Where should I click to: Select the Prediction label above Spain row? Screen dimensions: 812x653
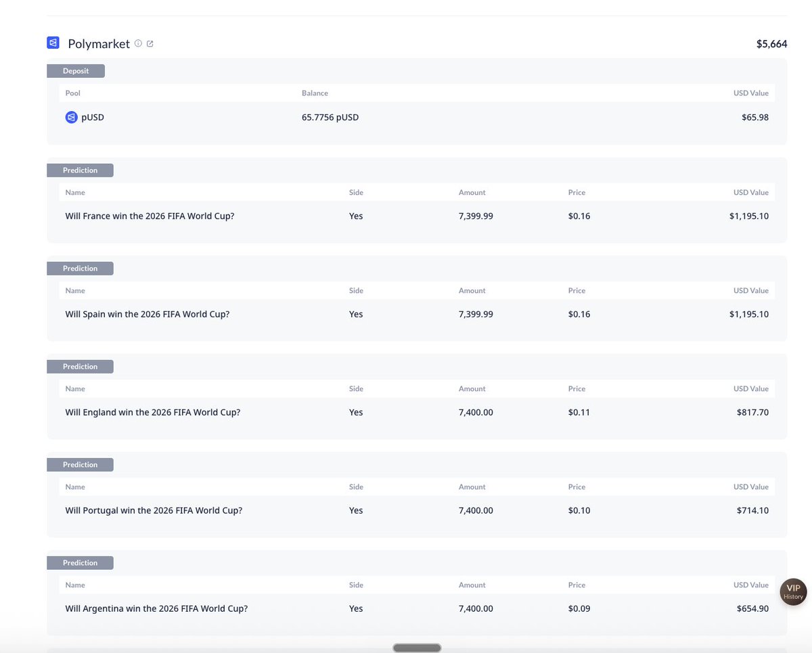80,269
